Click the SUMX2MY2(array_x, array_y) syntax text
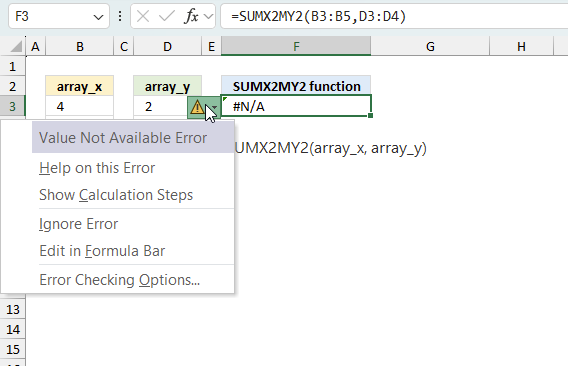The image size is (568, 366). [331, 148]
